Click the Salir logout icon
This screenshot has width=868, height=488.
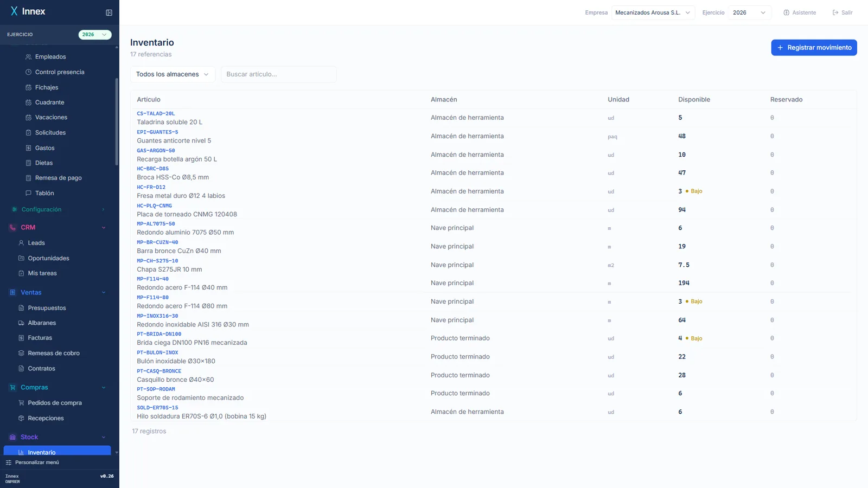point(835,12)
